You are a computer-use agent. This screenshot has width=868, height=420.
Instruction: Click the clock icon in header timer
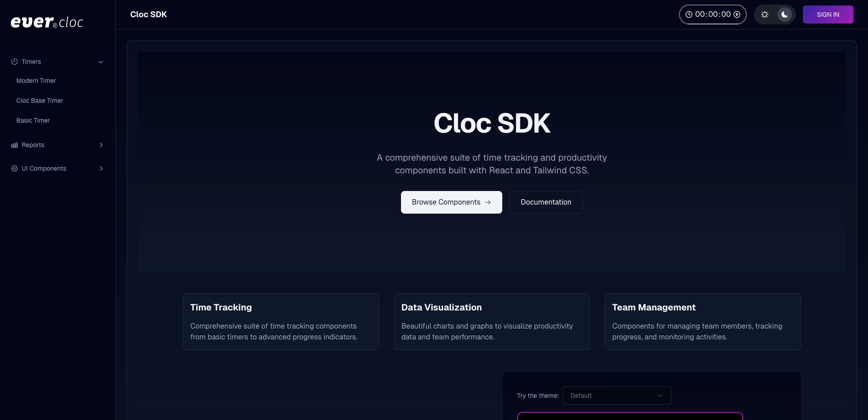pos(689,14)
